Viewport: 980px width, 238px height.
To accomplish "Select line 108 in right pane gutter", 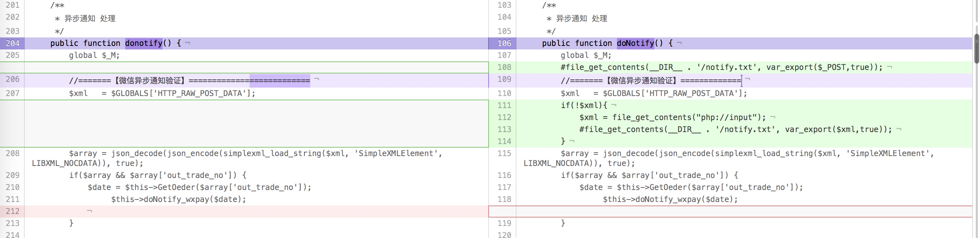I will (x=504, y=67).
